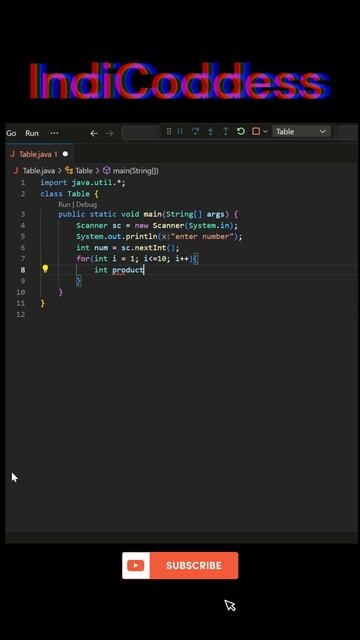Pause the debug session
The image size is (360, 640).
[180, 131]
